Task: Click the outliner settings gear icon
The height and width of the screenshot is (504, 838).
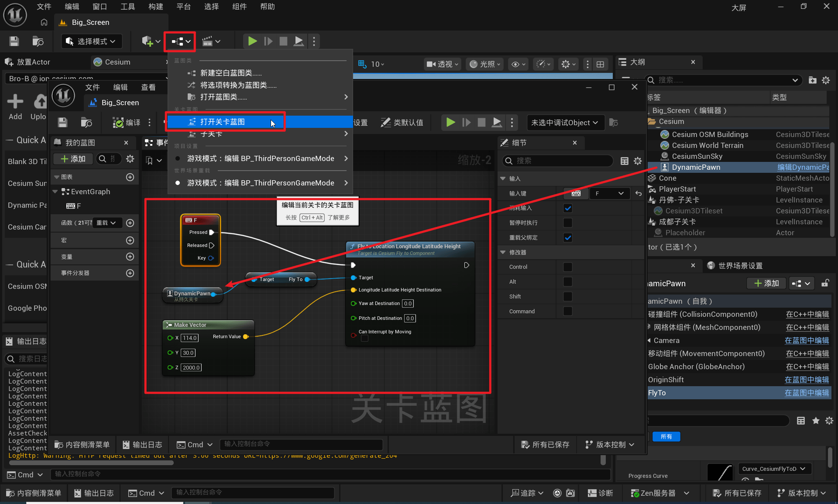Action: coord(826,80)
